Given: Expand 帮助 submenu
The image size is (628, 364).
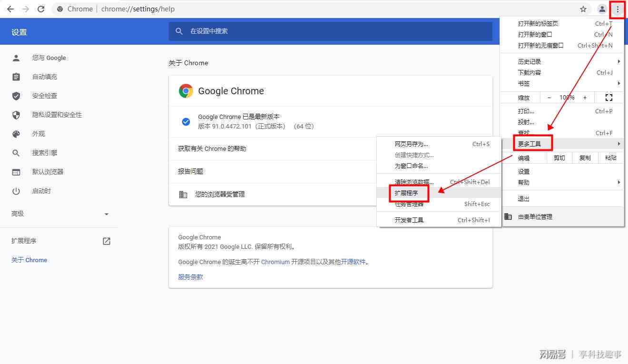Looking at the screenshot, I should (562, 183).
